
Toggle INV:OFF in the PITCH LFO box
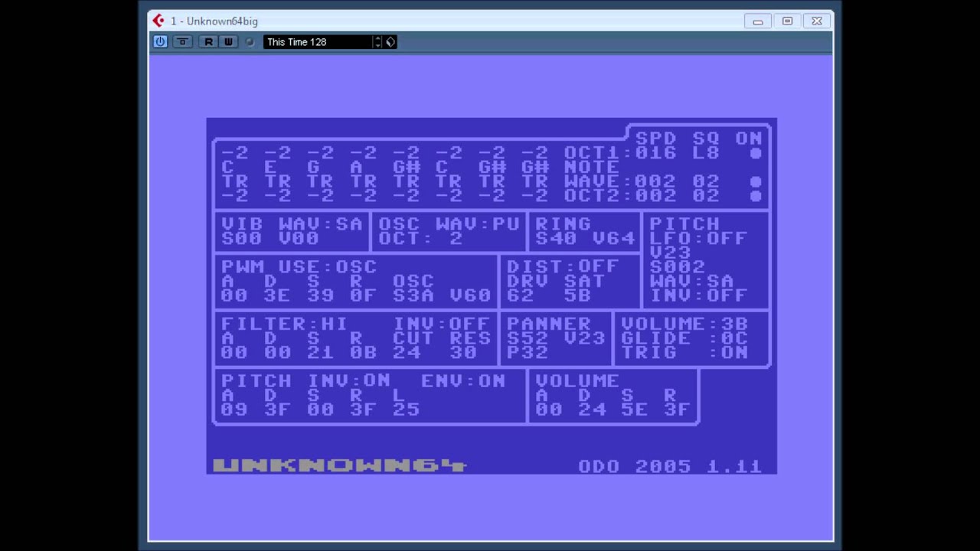(x=698, y=295)
